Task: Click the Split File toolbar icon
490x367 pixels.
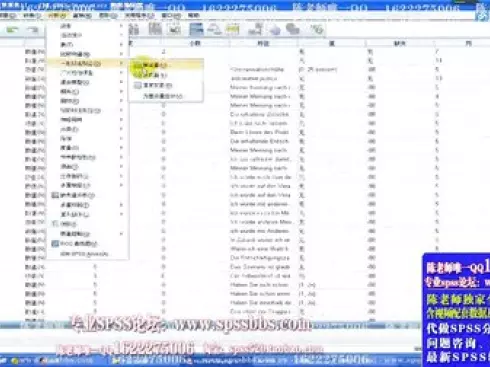Action: 196,29
